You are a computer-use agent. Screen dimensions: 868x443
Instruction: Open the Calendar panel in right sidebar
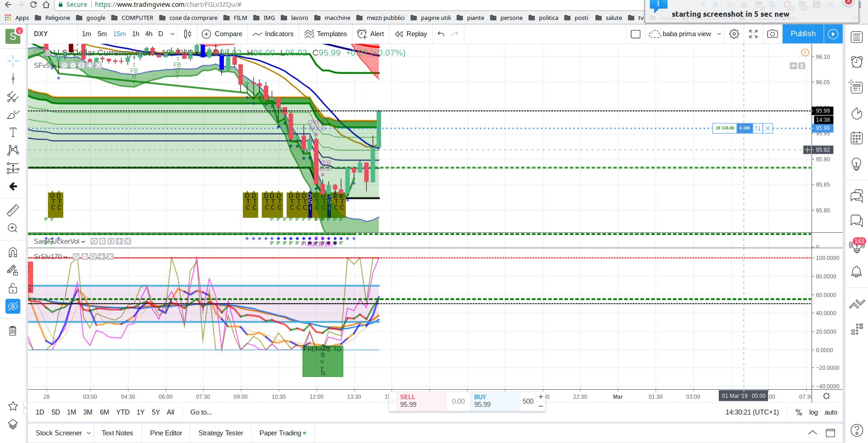tap(857, 138)
